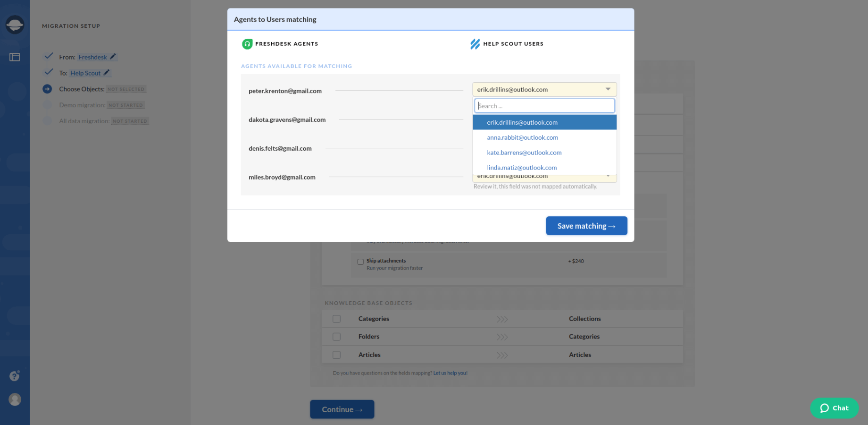This screenshot has height=425, width=868.
Task: Select anna.rabbit@outlook.com in the list
Action: coord(544,137)
